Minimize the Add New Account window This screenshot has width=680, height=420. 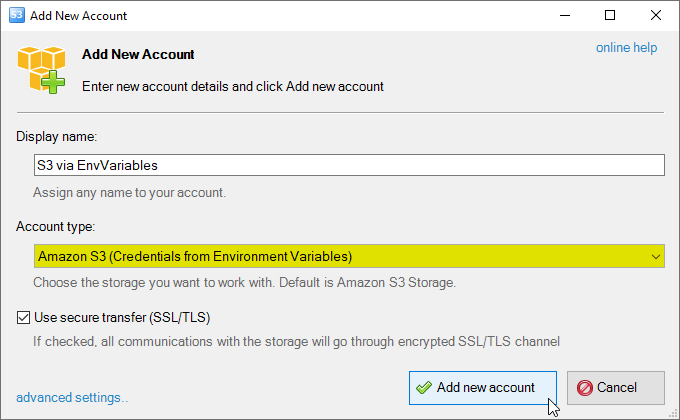pos(565,16)
